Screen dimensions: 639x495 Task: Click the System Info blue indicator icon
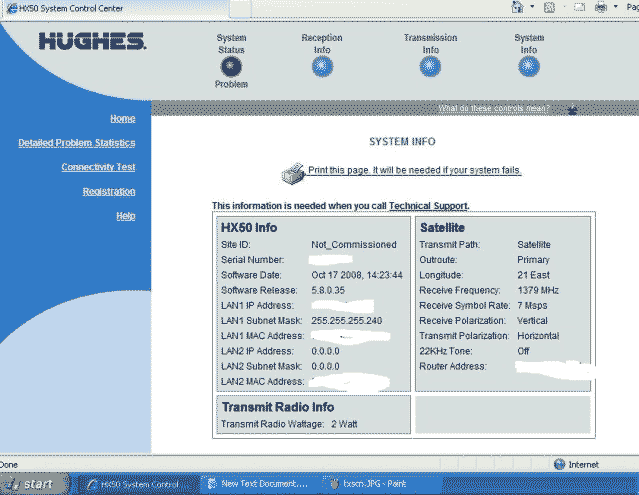[x=529, y=67]
